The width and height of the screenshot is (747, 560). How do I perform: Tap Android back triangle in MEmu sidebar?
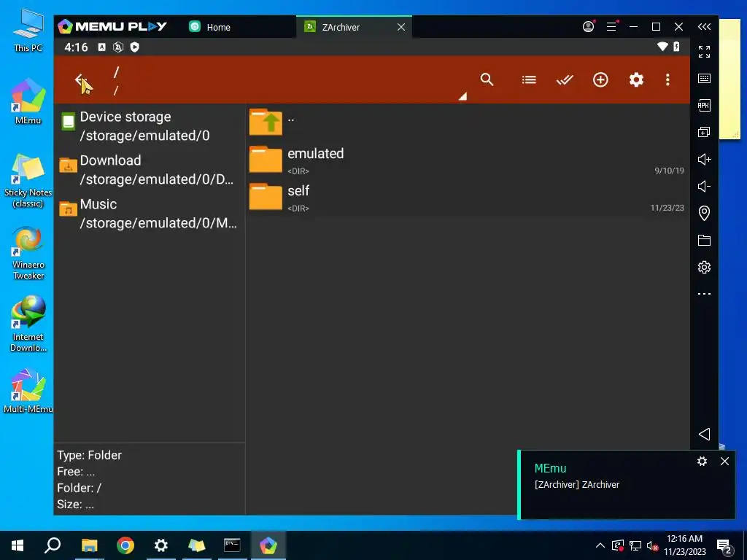point(704,434)
